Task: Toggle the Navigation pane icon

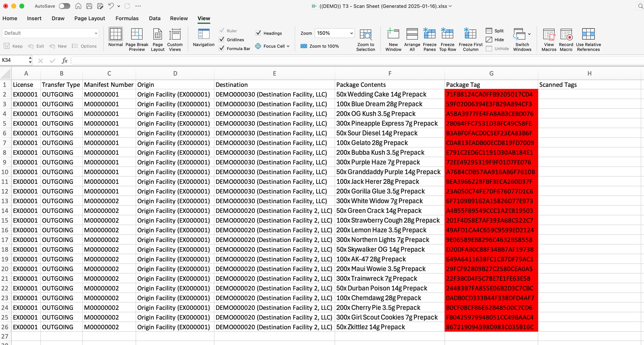Action: pyautogui.click(x=203, y=34)
